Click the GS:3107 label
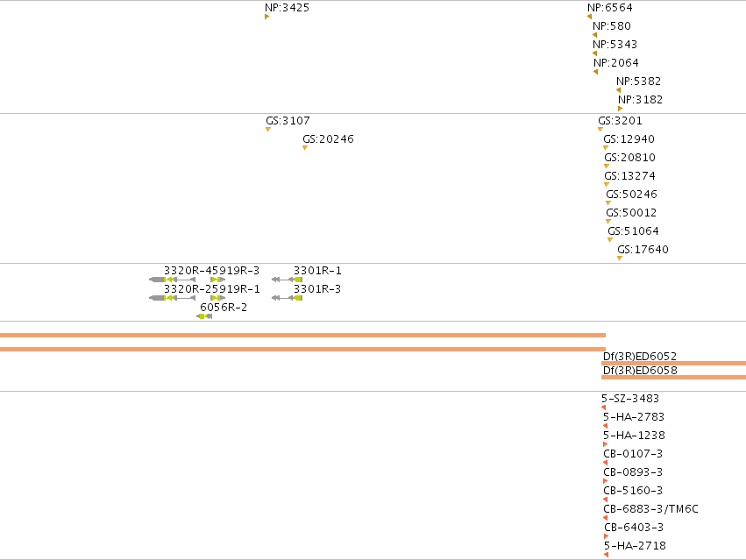Viewport: 746px width, 560px height. point(288,121)
